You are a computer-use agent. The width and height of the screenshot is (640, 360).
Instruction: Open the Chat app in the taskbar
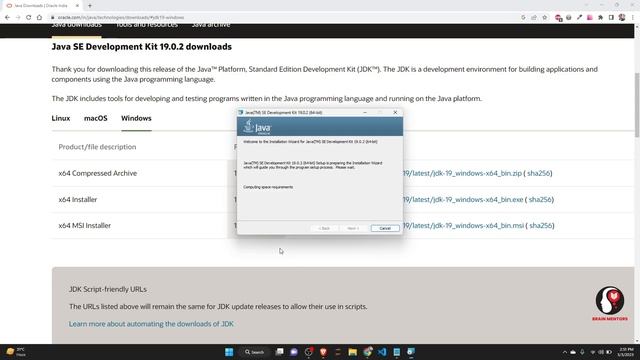(294, 352)
